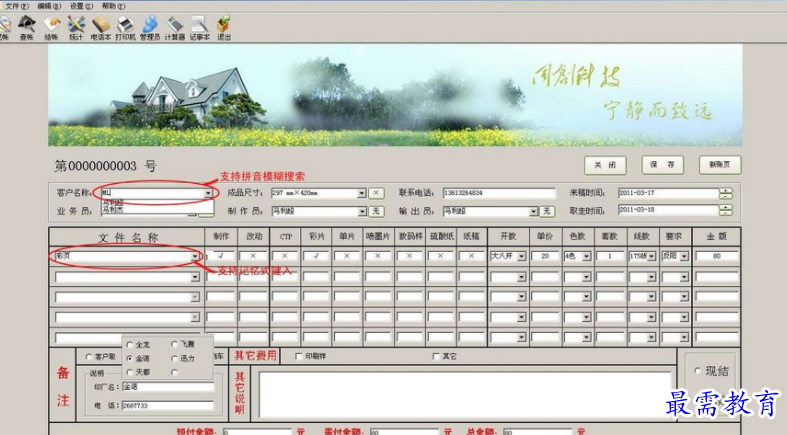The image size is (787, 435).
Task: Open the 帮助 menu
Action: (113, 6)
